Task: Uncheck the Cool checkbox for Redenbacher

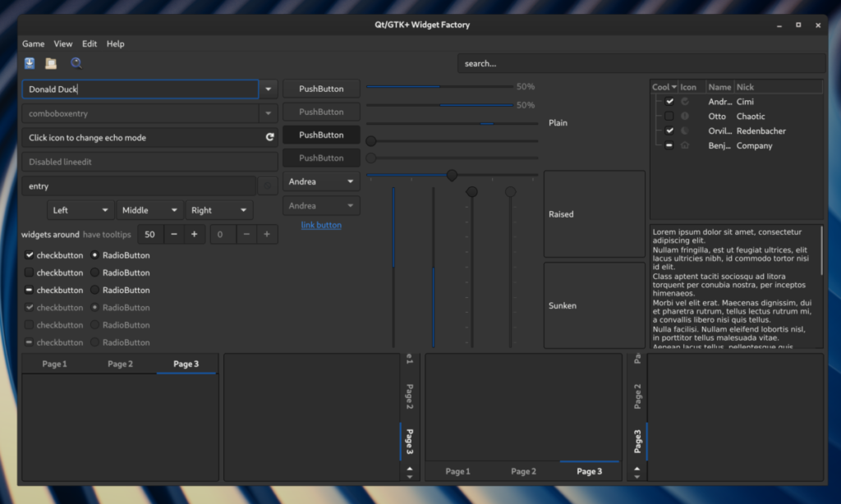Action: coord(669,131)
